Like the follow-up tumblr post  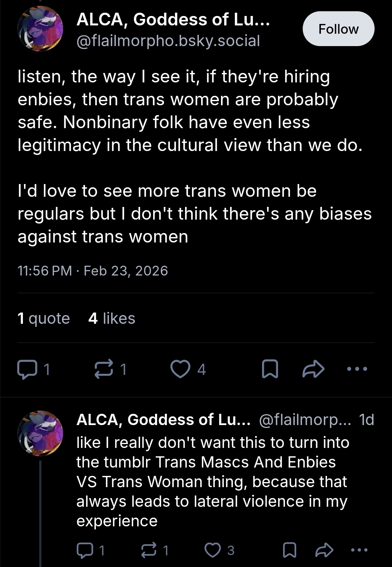click(213, 550)
